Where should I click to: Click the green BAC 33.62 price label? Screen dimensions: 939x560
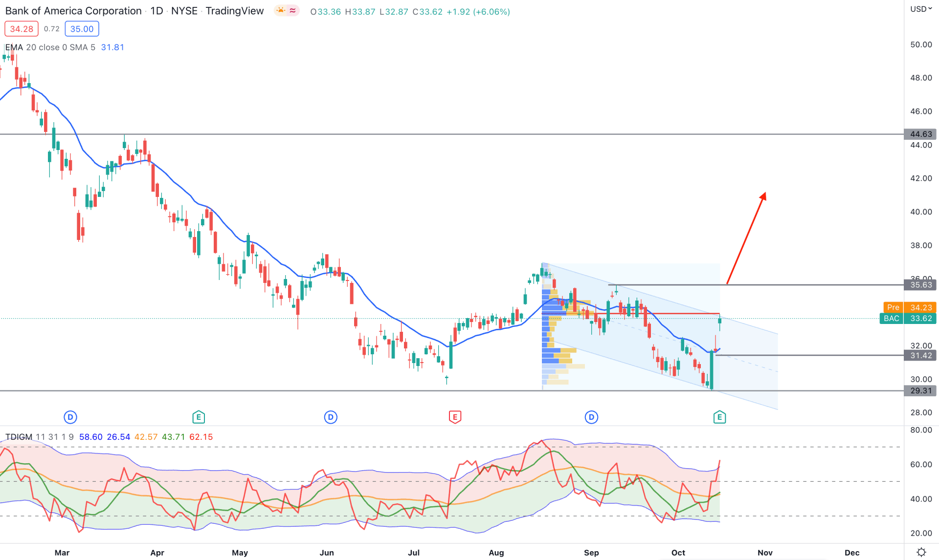pyautogui.click(x=908, y=319)
